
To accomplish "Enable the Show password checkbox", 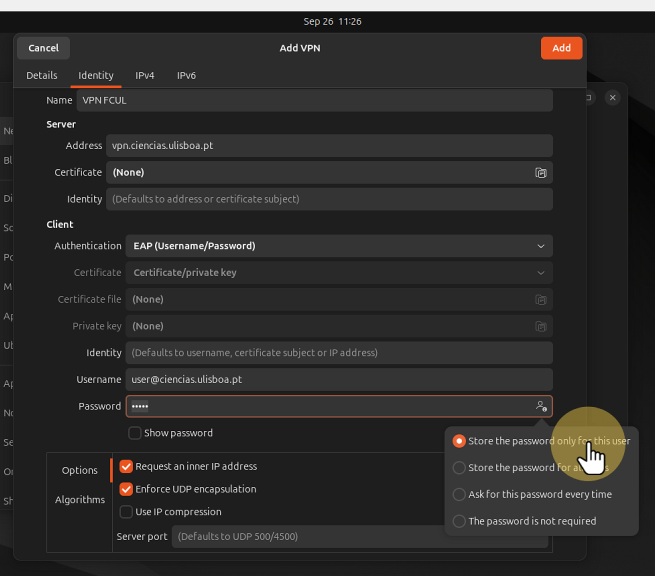I will [135, 434].
